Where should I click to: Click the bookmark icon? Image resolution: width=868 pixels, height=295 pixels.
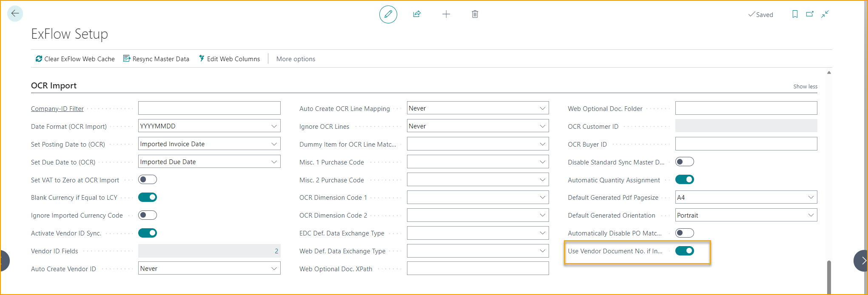click(795, 14)
